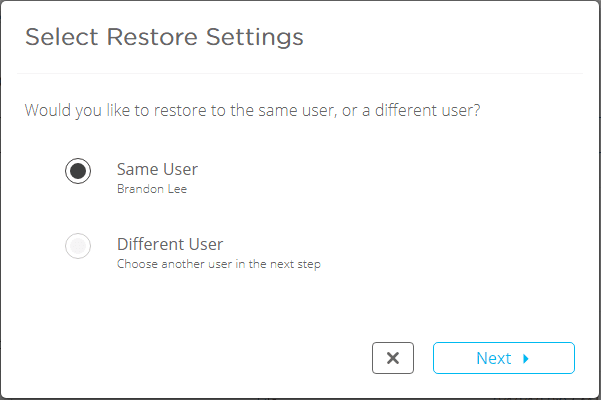Click the divider line under the title

[300, 73]
